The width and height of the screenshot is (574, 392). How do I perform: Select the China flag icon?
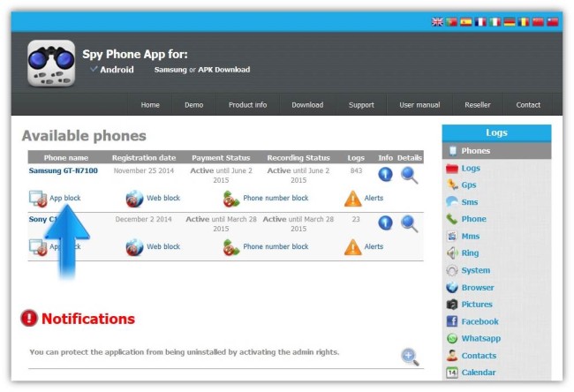point(538,22)
